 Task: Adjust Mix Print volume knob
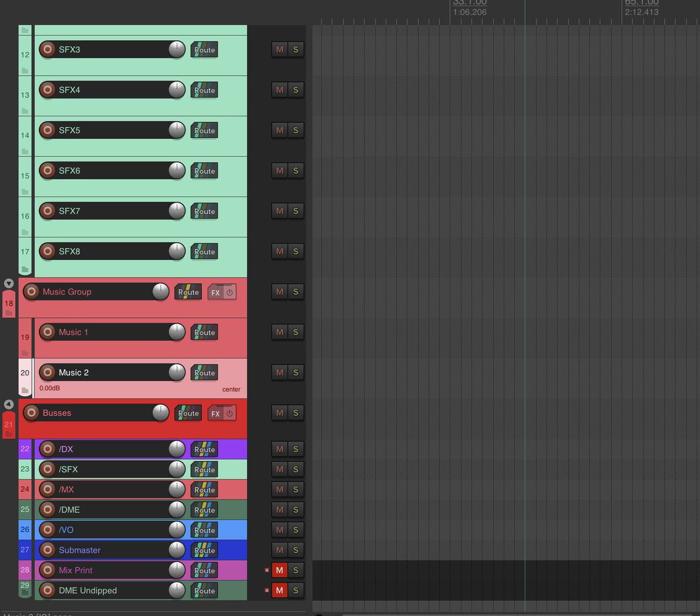(177, 570)
